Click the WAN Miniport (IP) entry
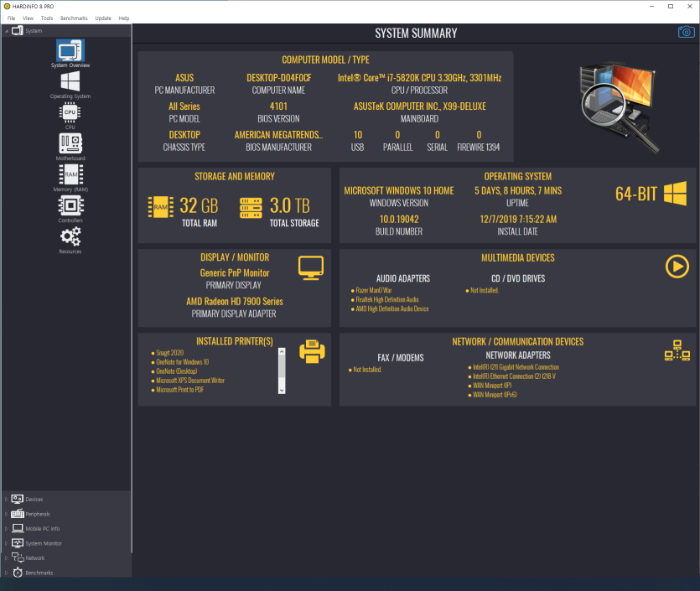This screenshot has width=700, height=591. [x=492, y=386]
